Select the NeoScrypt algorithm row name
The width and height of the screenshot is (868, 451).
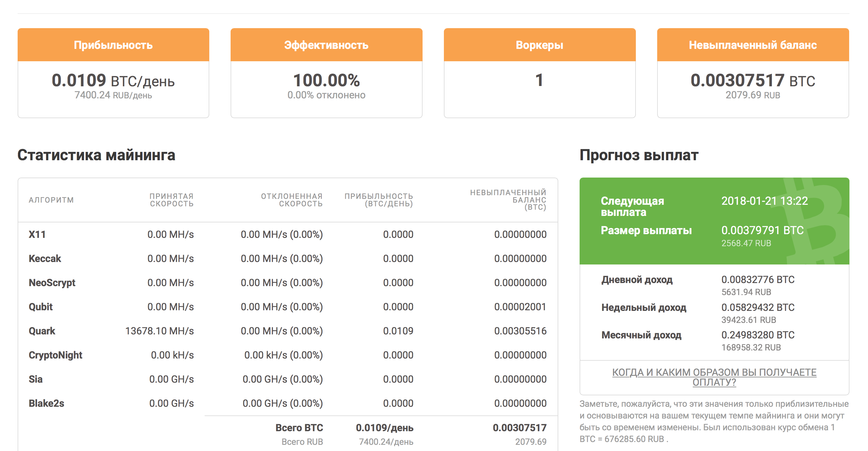52,283
